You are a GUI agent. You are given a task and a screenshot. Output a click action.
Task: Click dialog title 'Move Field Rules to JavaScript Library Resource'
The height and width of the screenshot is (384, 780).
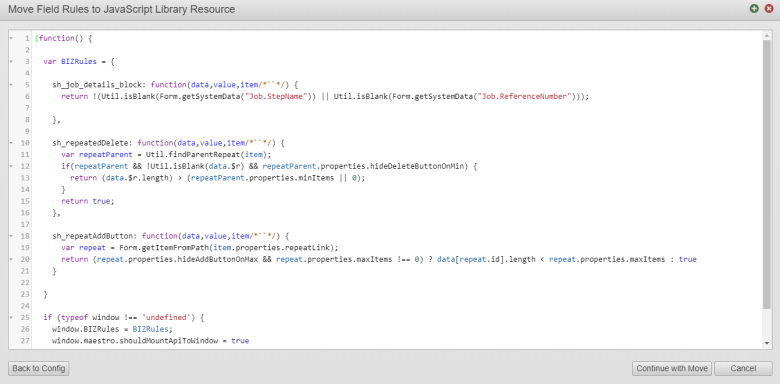pyautogui.click(x=121, y=9)
